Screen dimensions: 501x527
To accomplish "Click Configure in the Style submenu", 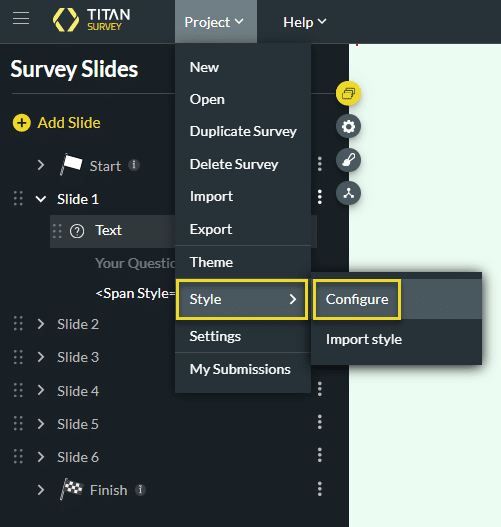I will pyautogui.click(x=357, y=299).
